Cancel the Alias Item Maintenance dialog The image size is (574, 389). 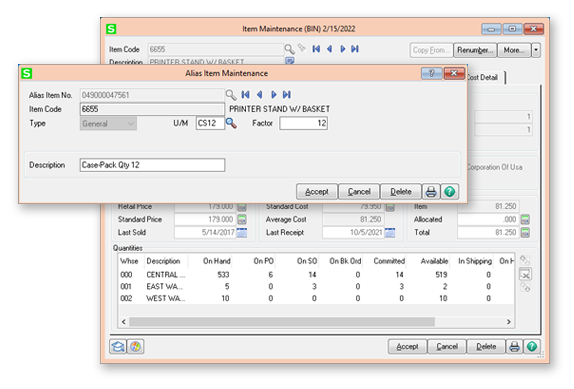[359, 192]
